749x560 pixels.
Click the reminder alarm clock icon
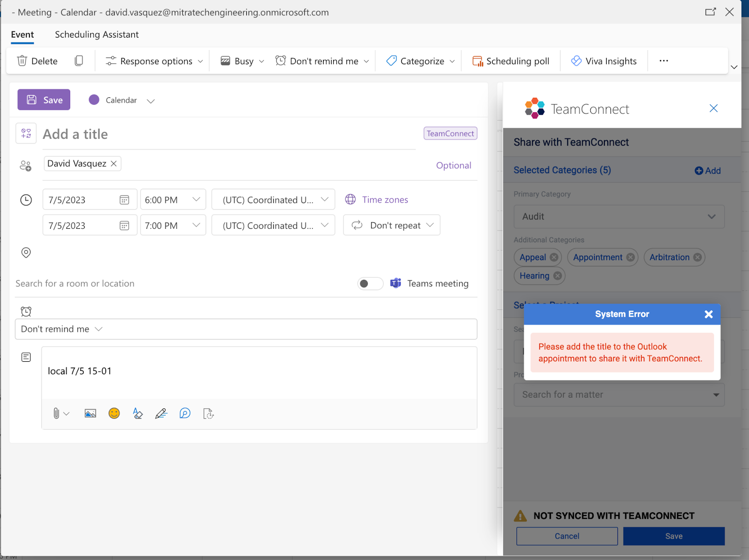(26, 312)
